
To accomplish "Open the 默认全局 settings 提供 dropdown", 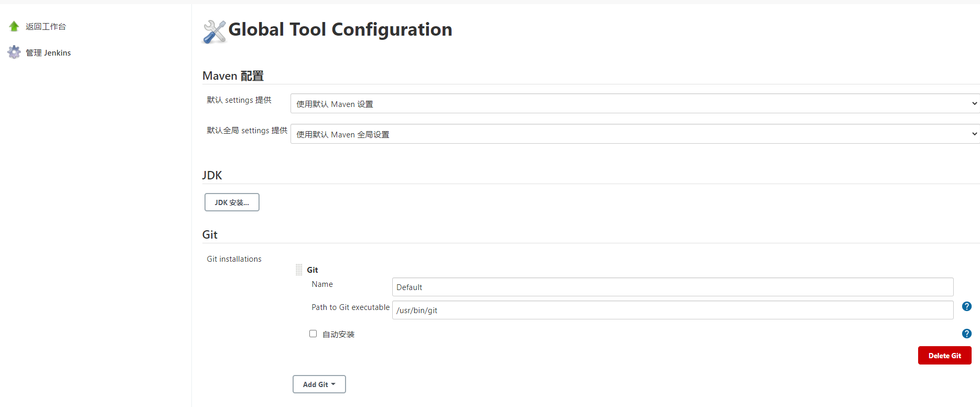I will [635, 134].
